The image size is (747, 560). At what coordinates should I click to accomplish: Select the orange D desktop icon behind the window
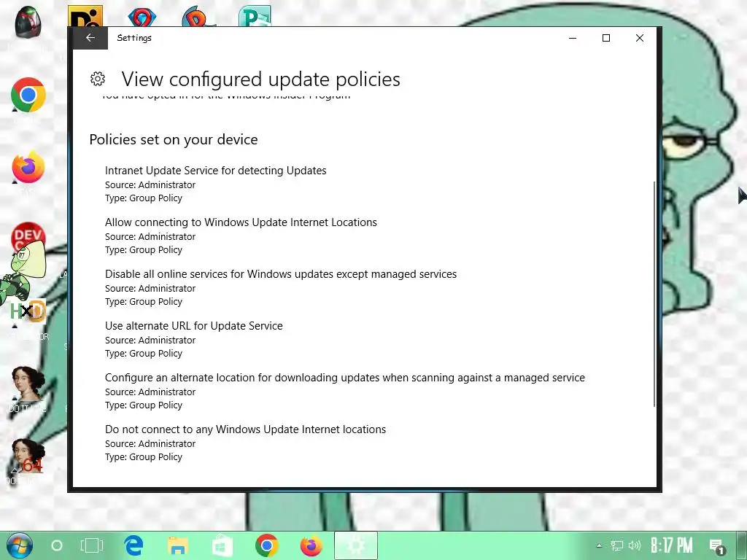197,17
